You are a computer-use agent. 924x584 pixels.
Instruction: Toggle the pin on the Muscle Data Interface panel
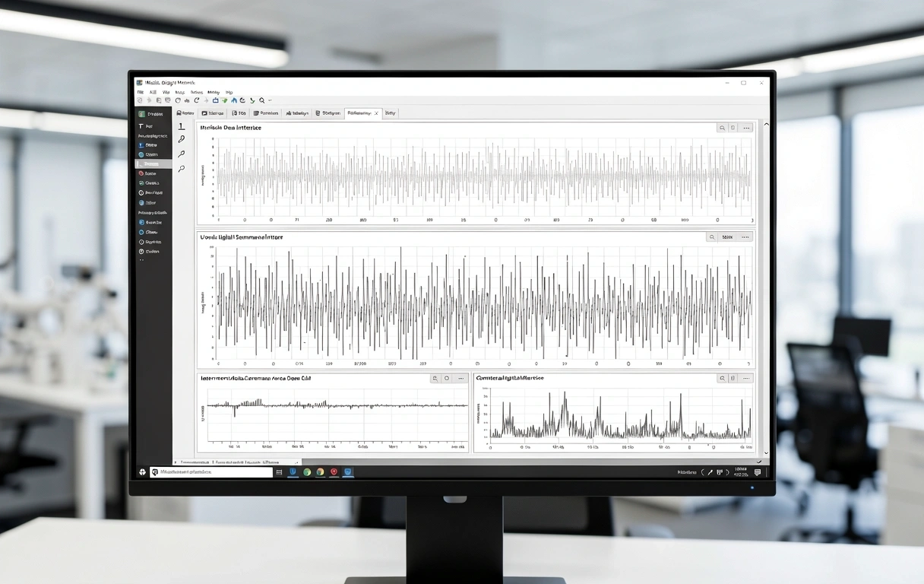point(733,128)
